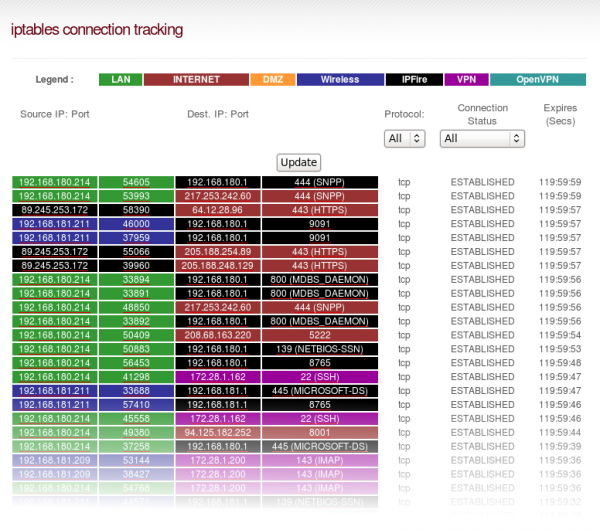Screen dimensions: 600x530
Task: Open the Protocol filter dropdown
Action: click(404, 139)
